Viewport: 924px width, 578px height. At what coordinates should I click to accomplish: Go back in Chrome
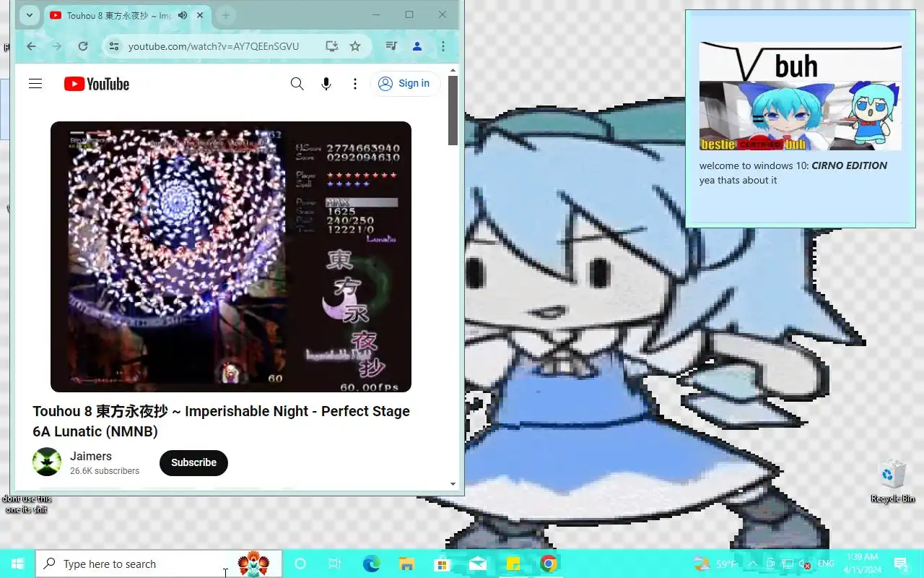pyautogui.click(x=31, y=46)
